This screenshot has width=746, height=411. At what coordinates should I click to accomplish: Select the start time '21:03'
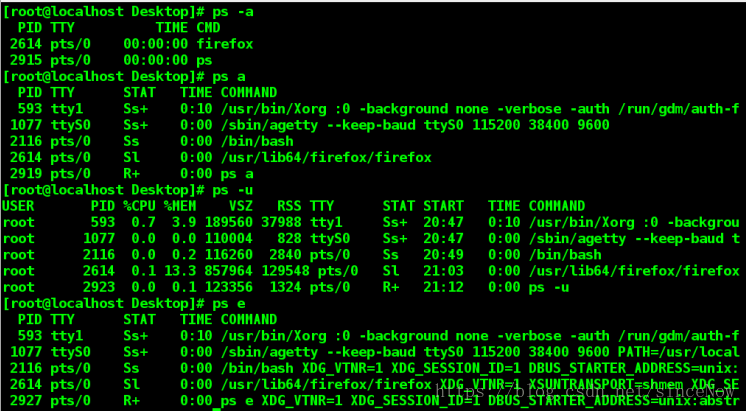coord(443,271)
